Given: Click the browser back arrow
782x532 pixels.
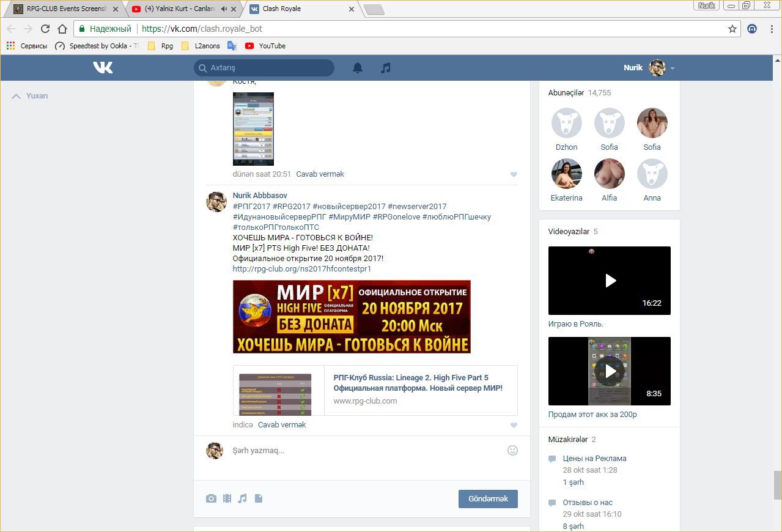Looking at the screenshot, I should coord(11,29).
